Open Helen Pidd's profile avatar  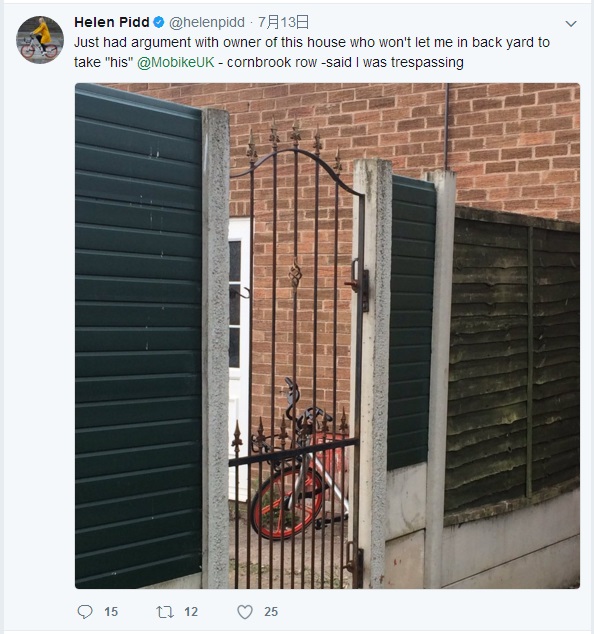point(40,40)
